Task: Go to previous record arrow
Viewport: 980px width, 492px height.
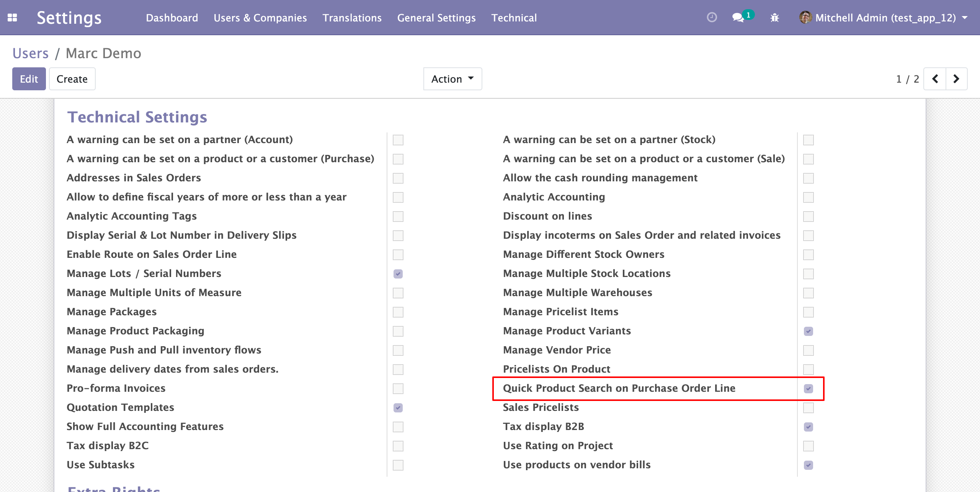Action: [x=935, y=79]
